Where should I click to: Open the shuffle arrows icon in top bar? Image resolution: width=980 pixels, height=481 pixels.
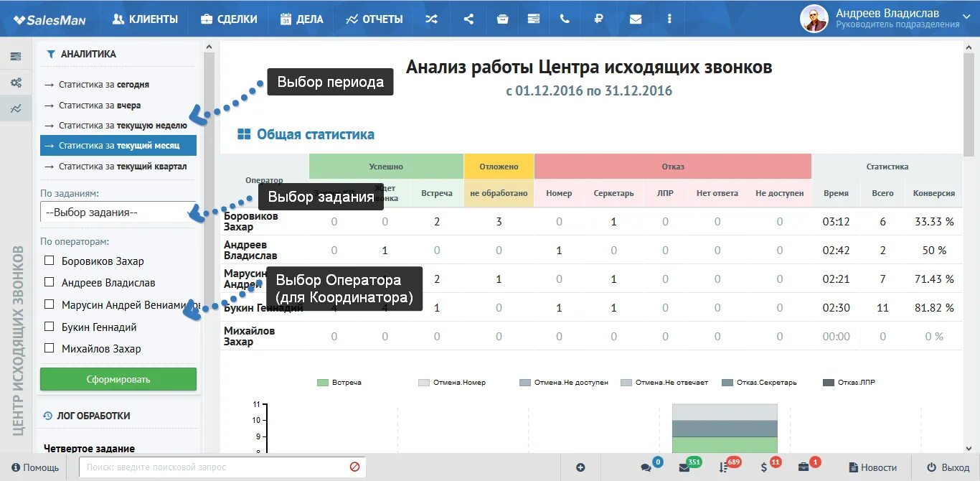[x=430, y=19]
